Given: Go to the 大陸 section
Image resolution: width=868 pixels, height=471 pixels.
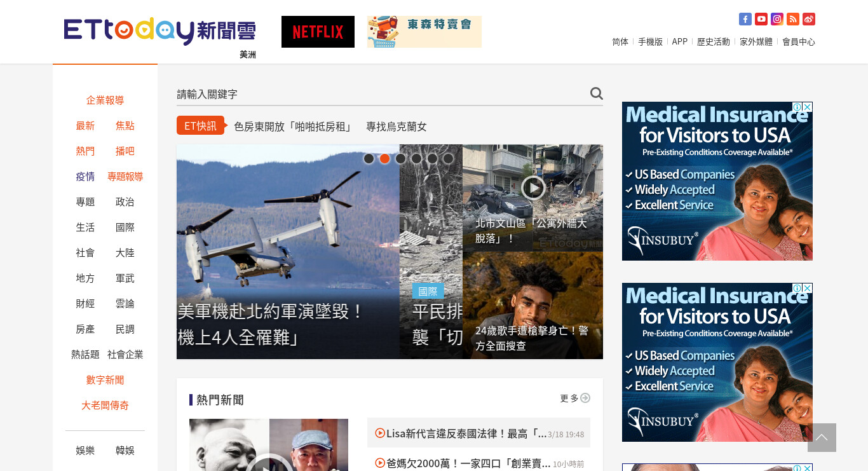Looking at the screenshot, I should [x=125, y=252].
